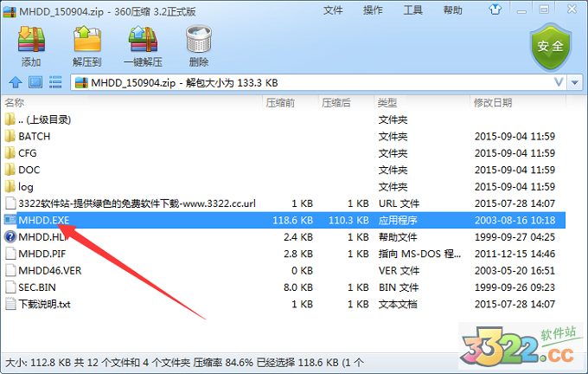Switch to thumbnail view icon
588x374 pixels.
pyautogui.click(x=35, y=82)
